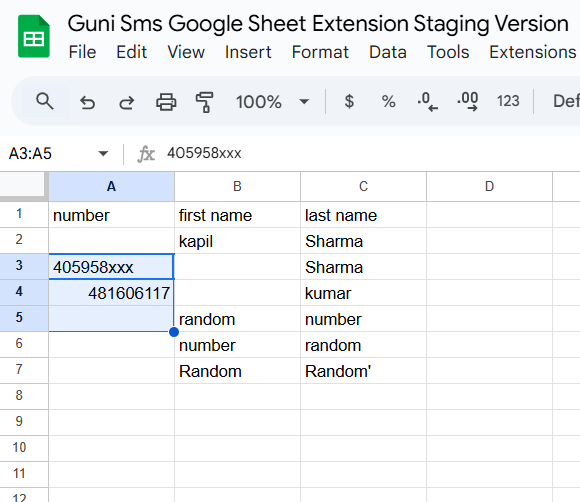The height and width of the screenshot is (502, 580).
Task: Activate the paint format tool
Action: [x=205, y=102]
